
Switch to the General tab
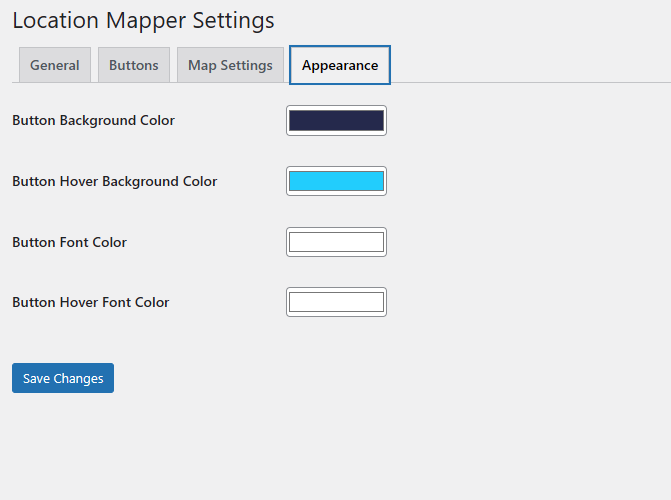click(55, 65)
